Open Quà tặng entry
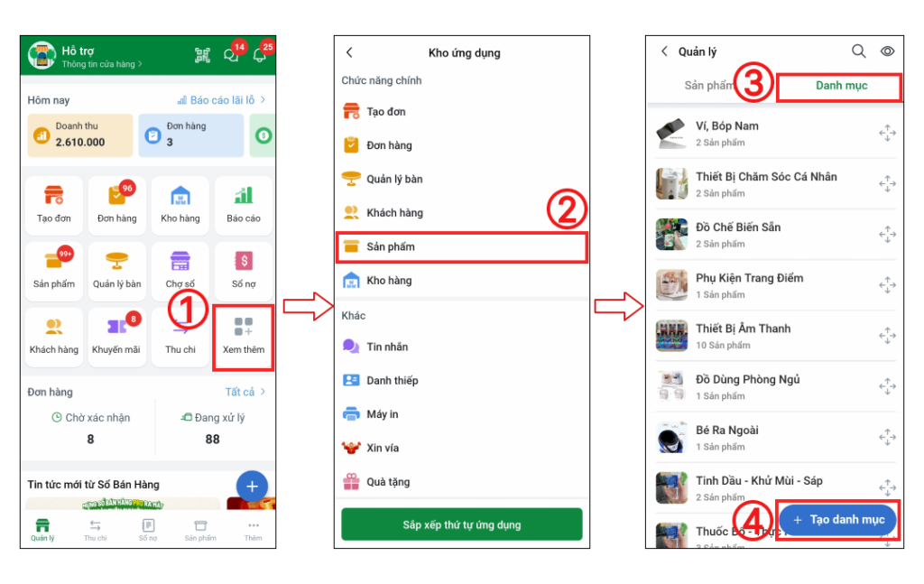This screenshot has height=584, width=924. 462,481
